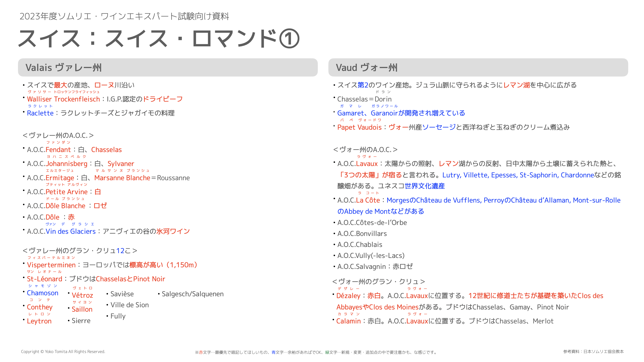Click the title スイス：スイス・ロマンド①
Screen dimensions: 644x362
coord(159,39)
